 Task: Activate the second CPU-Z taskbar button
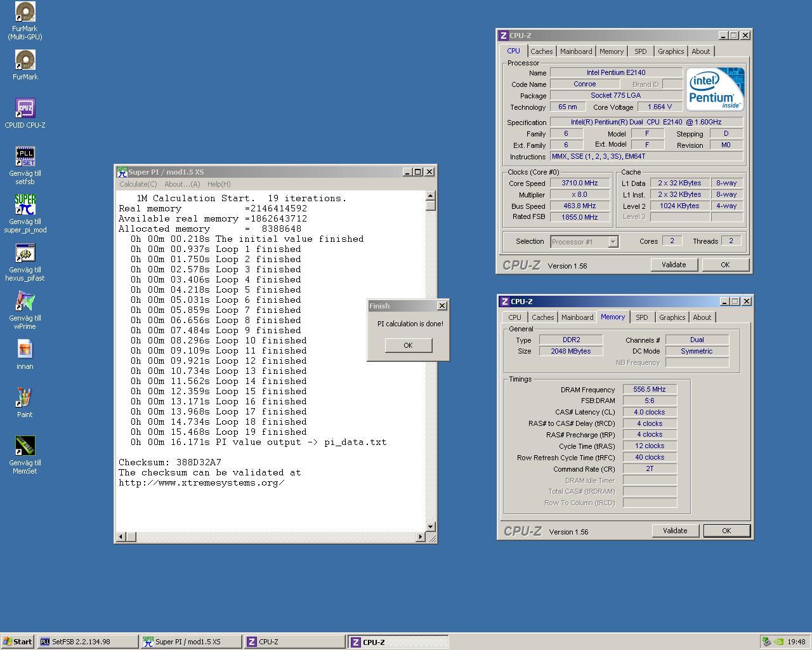coord(398,642)
